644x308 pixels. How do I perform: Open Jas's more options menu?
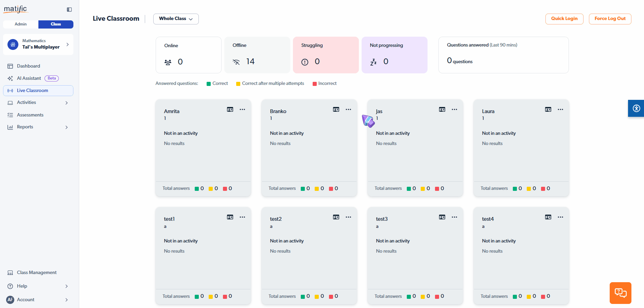[454, 109]
